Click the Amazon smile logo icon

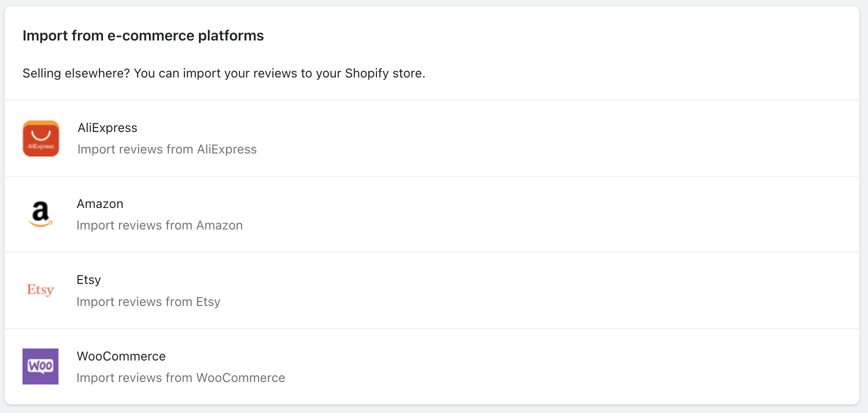(40, 214)
